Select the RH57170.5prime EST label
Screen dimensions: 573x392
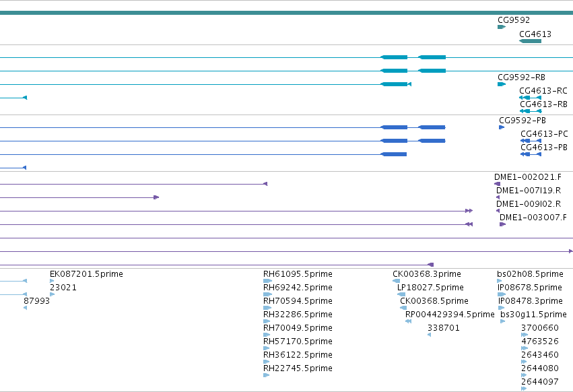(298, 341)
